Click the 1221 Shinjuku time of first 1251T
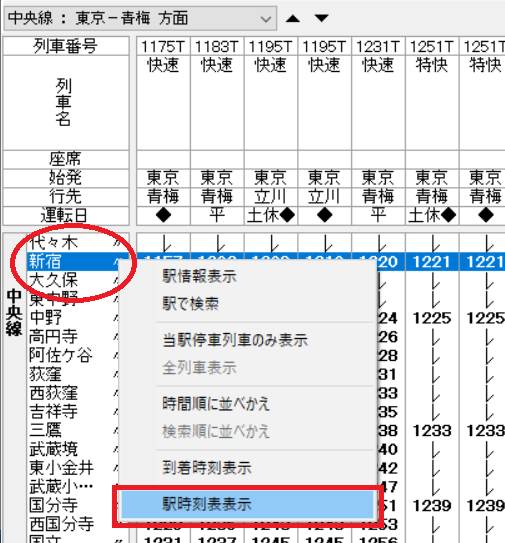 coord(432,262)
